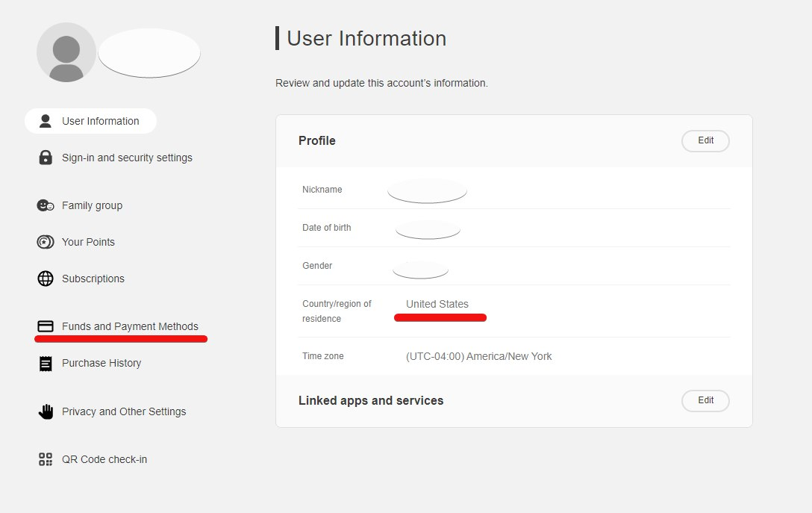Select the Funds and Payment Methods text label
Image resolution: width=812 pixels, height=513 pixels.
pyautogui.click(x=130, y=326)
